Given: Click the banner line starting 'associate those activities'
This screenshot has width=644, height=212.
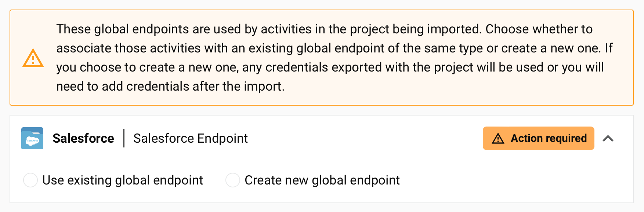Looking at the screenshot, I should pyautogui.click(x=334, y=48).
